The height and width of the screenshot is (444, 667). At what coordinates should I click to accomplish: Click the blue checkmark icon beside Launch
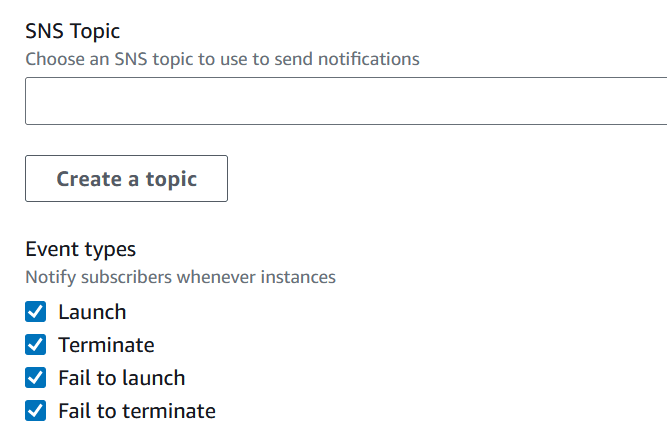coord(36,313)
